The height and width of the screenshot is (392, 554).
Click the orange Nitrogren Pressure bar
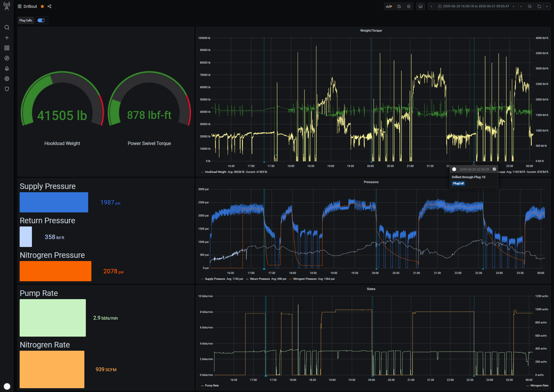[x=55, y=271]
